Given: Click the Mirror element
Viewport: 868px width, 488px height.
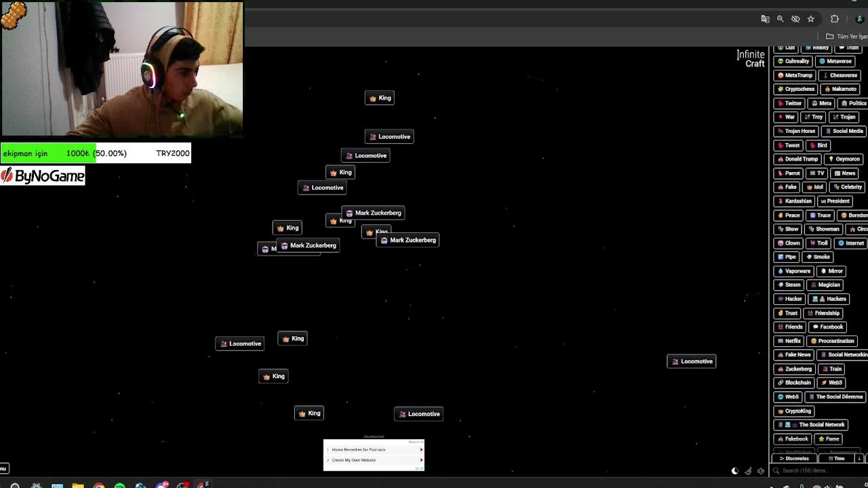Looking at the screenshot, I should pyautogui.click(x=831, y=271).
